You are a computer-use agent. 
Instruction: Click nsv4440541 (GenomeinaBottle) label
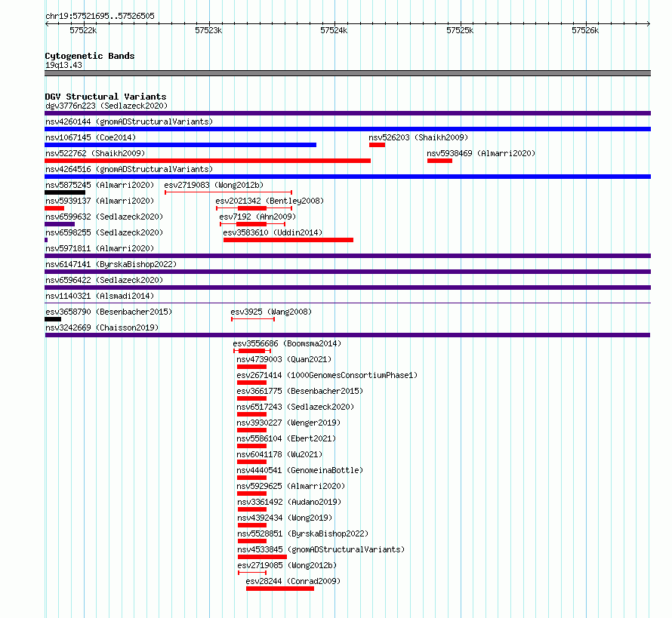click(300, 470)
